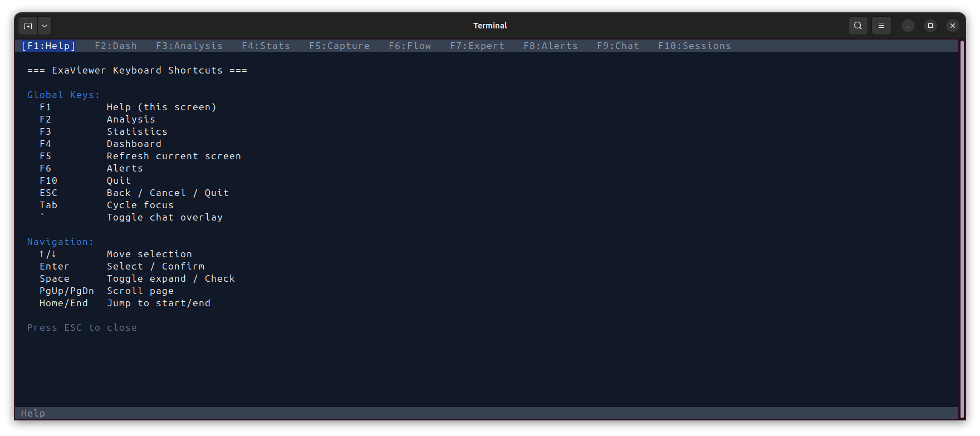This screenshot has width=980, height=436.
Task: Close the Terminal window
Action: tap(953, 26)
